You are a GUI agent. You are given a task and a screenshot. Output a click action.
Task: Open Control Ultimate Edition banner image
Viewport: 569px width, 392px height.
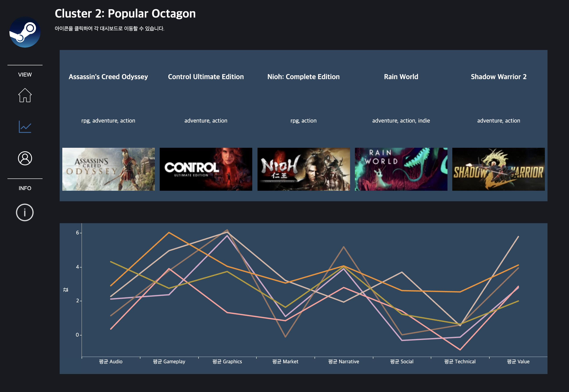[x=206, y=169]
